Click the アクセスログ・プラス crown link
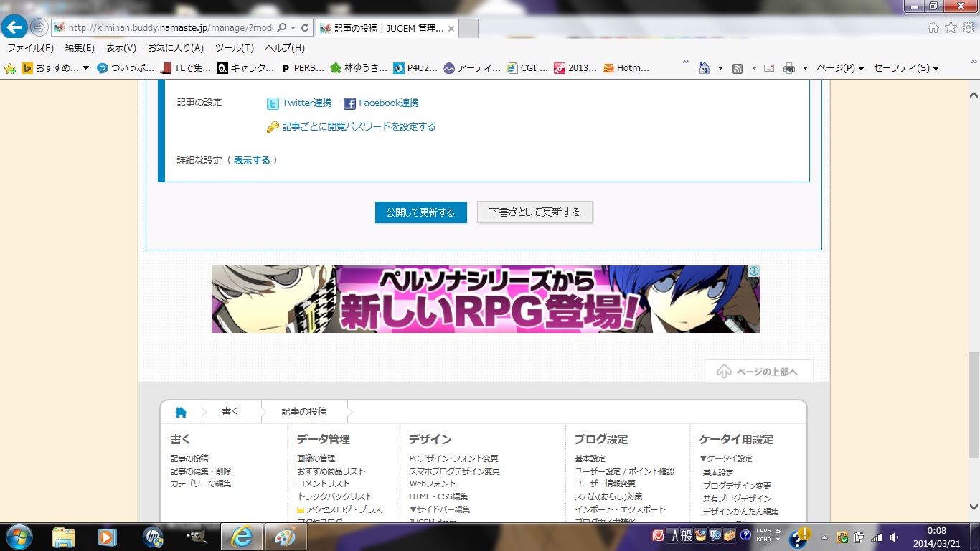Screen dimensions: 980x551 pyautogui.click(x=339, y=509)
